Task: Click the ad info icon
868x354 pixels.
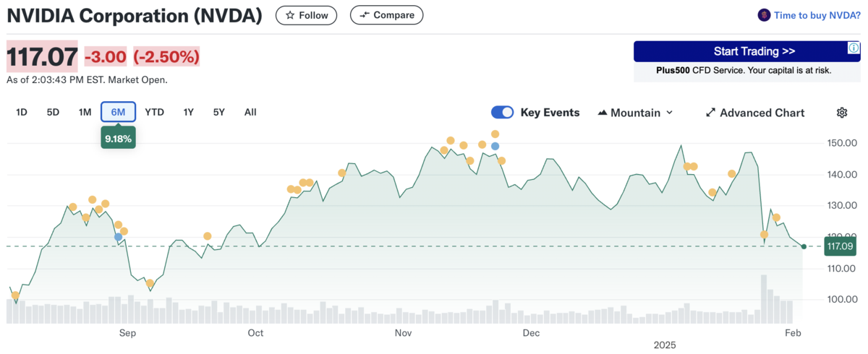Action: pos(854,47)
